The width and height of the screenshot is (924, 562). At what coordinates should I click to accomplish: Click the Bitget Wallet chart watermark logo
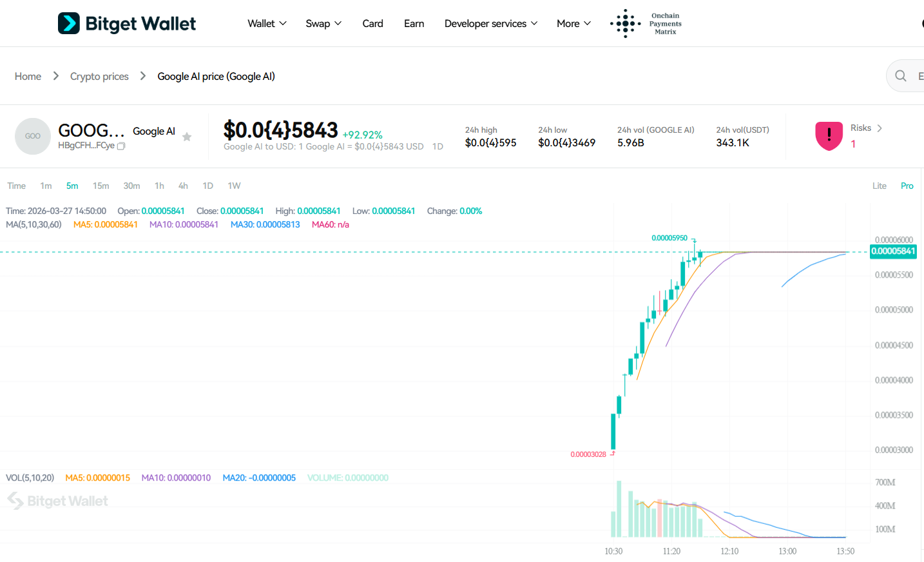tap(57, 501)
